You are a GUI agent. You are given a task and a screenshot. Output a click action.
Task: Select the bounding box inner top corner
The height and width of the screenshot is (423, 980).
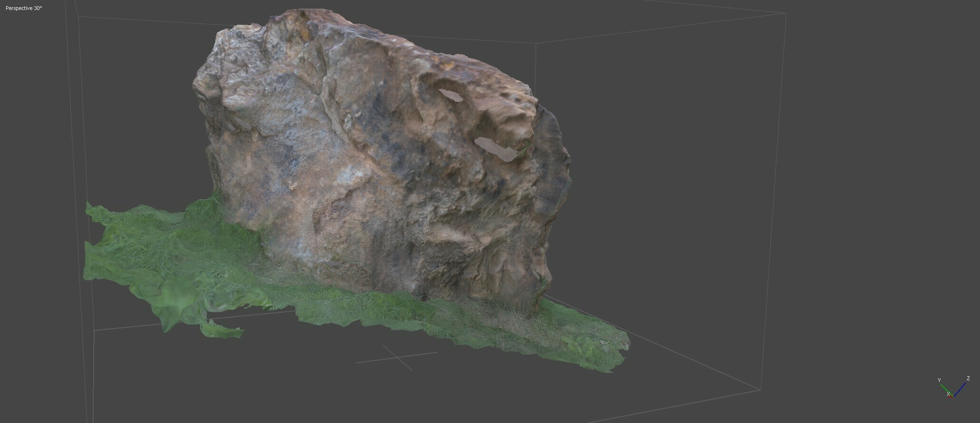click(x=537, y=44)
